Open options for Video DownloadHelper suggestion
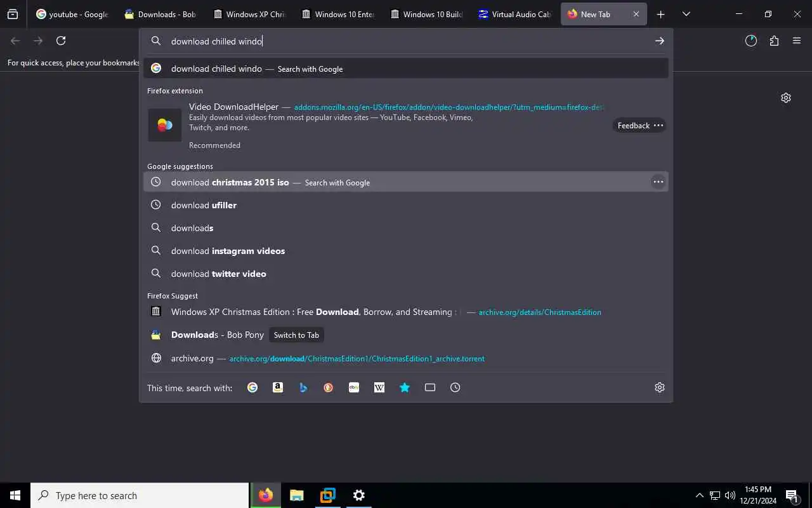The height and width of the screenshot is (508, 812). pos(658,125)
